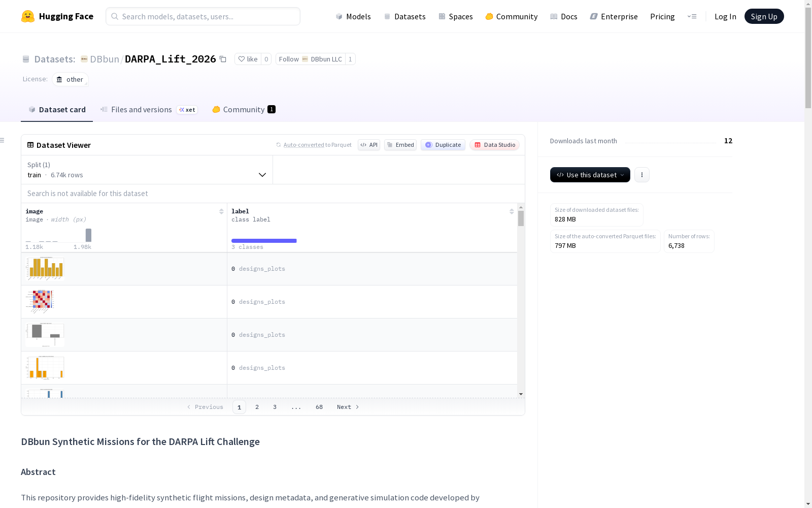Click the downloads last month trend line

click(x=670, y=142)
